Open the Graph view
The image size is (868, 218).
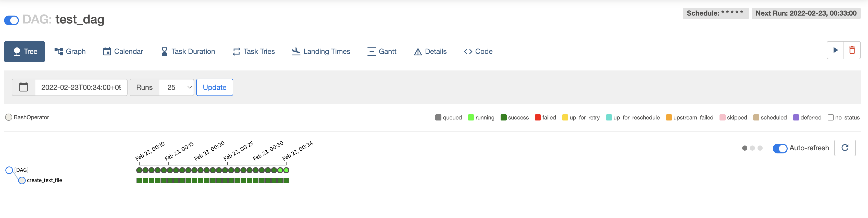[70, 52]
